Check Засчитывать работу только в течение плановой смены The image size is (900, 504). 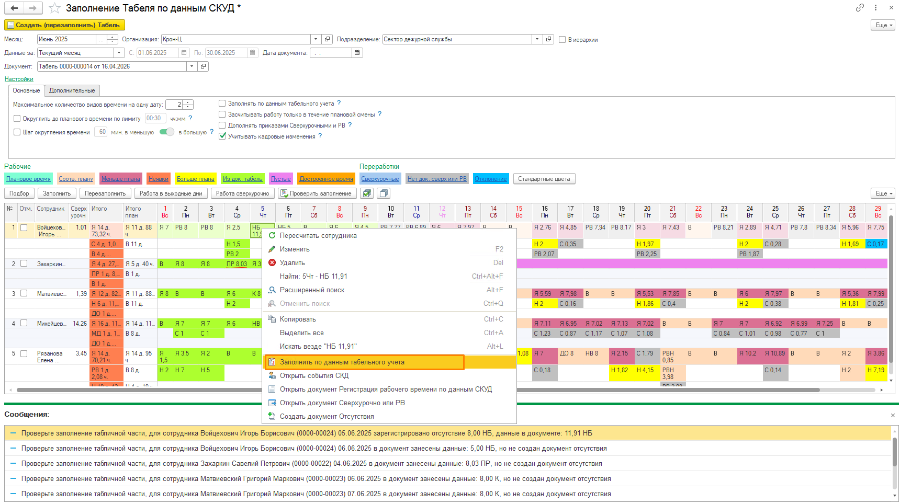[222, 114]
